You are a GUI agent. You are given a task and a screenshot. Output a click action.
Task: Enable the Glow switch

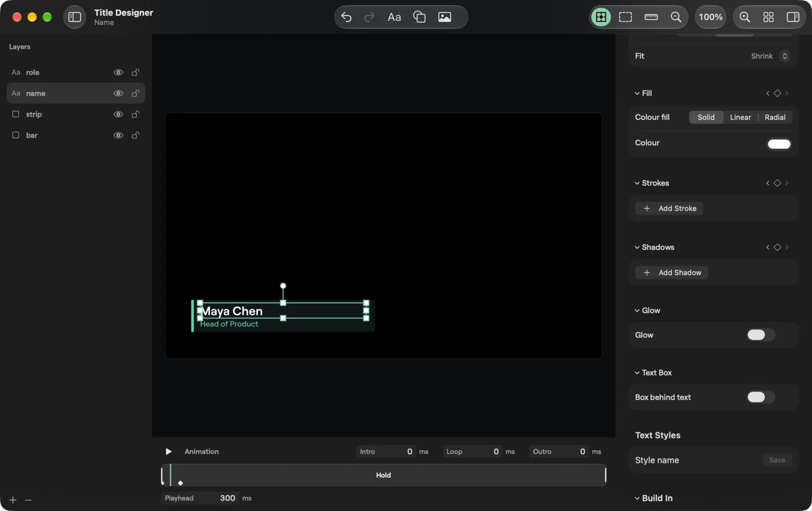tap(761, 335)
